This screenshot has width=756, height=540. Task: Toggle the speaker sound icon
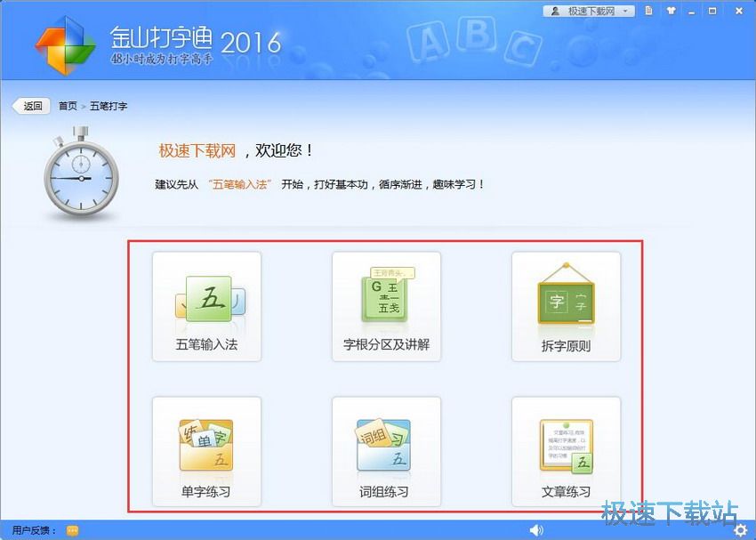pos(536,531)
